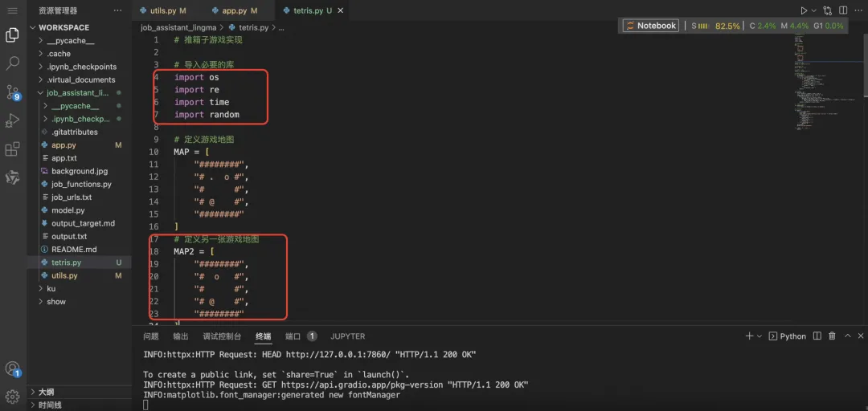The height and width of the screenshot is (411, 868).
Task: Switch to the JUPYTER panel tab
Action: 348,336
